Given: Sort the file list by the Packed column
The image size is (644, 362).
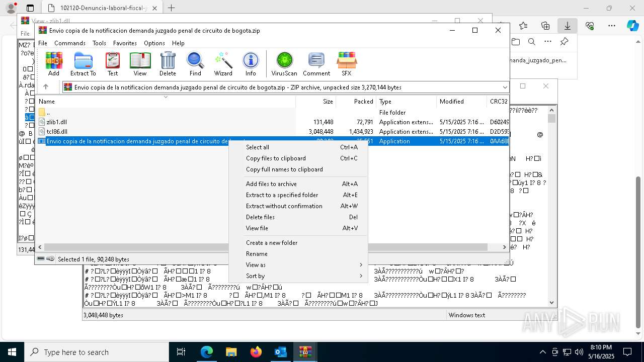Looking at the screenshot, I should [356, 102].
